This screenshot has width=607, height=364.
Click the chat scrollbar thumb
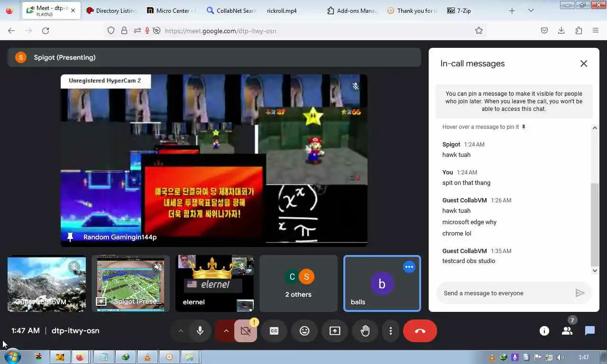click(x=595, y=225)
